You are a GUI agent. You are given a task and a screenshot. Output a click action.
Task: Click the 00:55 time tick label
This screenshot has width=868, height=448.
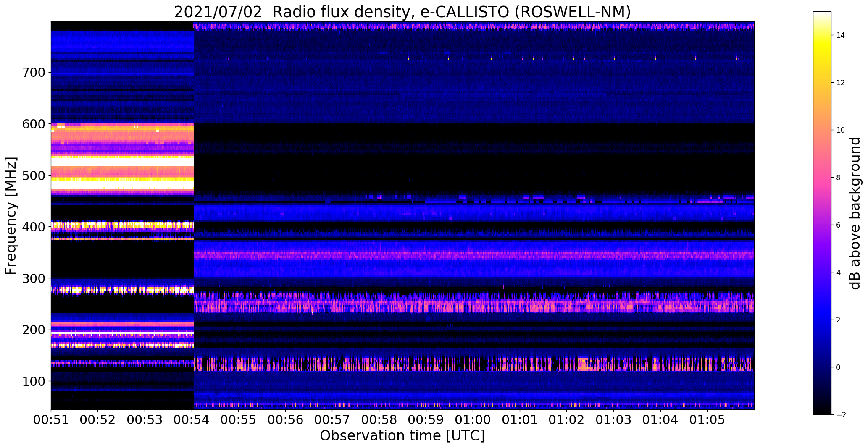coord(238,419)
